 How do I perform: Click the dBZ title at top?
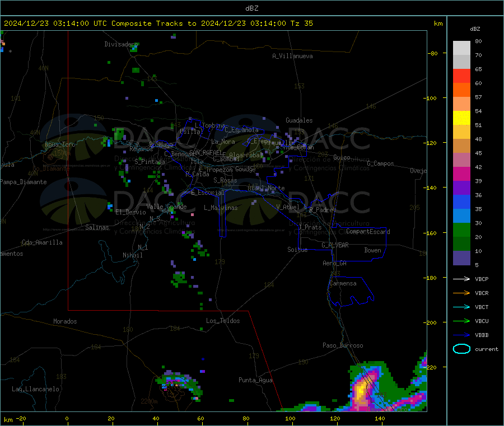tap(251, 8)
